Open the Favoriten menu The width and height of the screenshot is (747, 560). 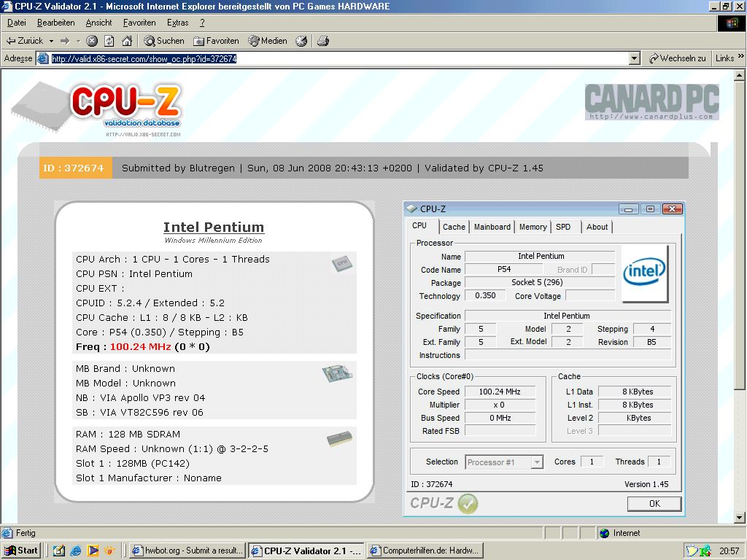point(139,23)
